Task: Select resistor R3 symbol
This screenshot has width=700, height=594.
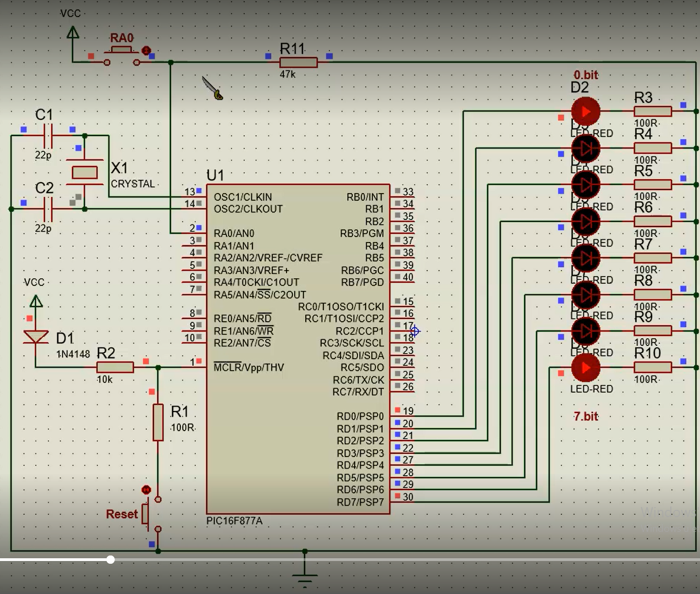Action: (653, 112)
